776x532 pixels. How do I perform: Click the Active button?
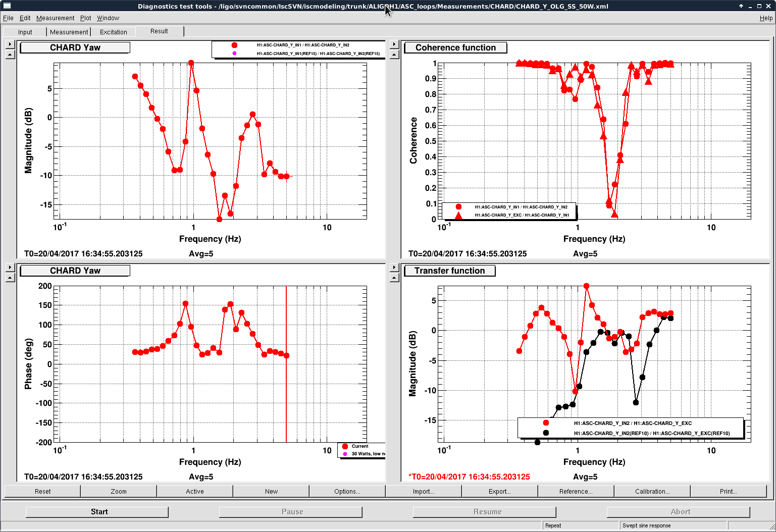(195, 491)
